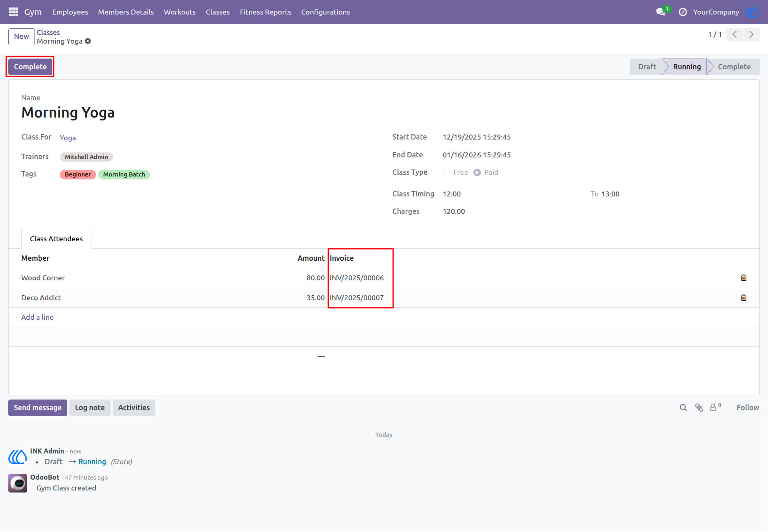Go back to Classes breadcrumb
Image resolution: width=768 pixels, height=532 pixels.
click(48, 32)
